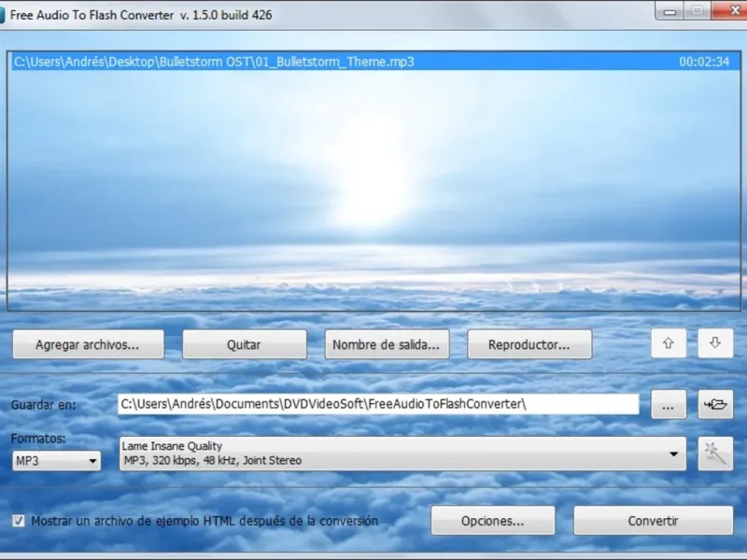Browse for save folder with ellipsis button

point(669,404)
